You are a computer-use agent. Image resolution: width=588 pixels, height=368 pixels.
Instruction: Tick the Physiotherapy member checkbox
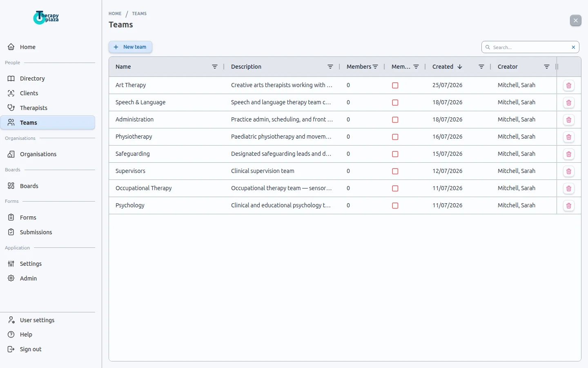point(395,137)
